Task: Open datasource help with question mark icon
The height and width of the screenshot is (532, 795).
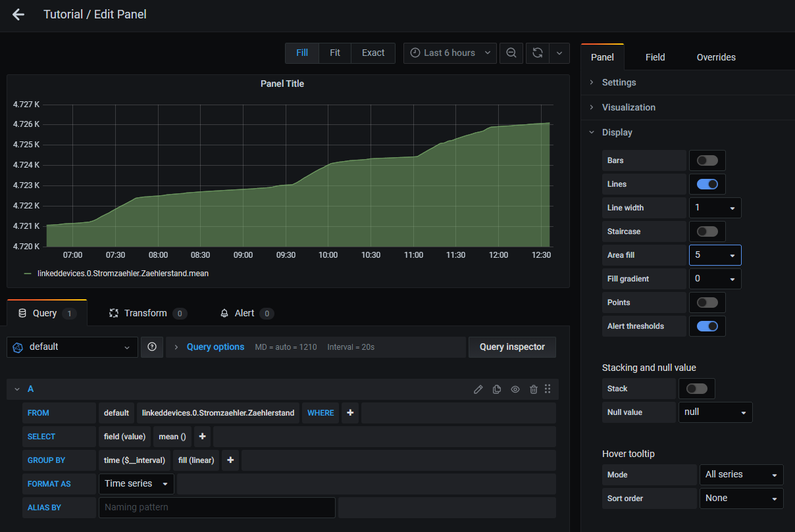Action: pos(152,347)
